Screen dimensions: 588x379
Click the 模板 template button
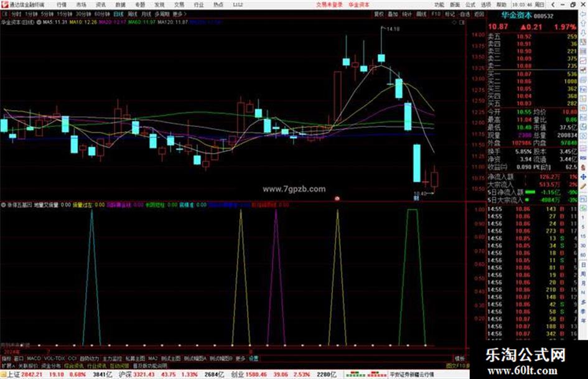coord(460,358)
